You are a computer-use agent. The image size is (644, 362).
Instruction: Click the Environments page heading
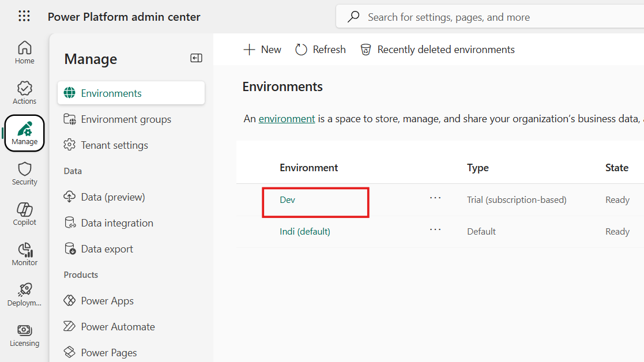click(x=283, y=86)
